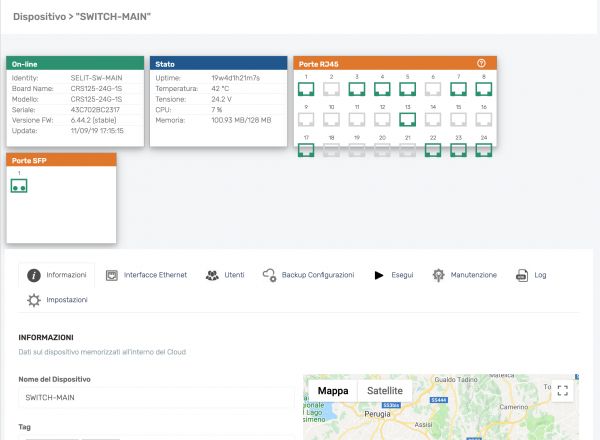The image size is (600, 440).
Task: Click firmware version 6.44.2 (stable)
Action: 93,120
